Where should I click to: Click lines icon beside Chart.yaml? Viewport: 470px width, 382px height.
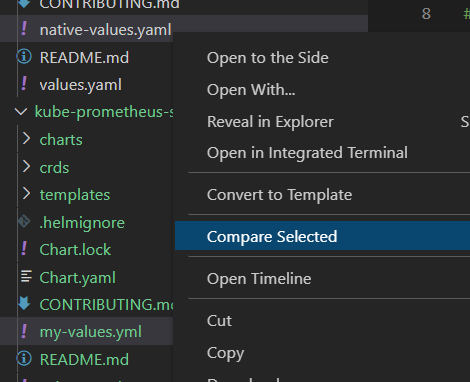tap(26, 276)
